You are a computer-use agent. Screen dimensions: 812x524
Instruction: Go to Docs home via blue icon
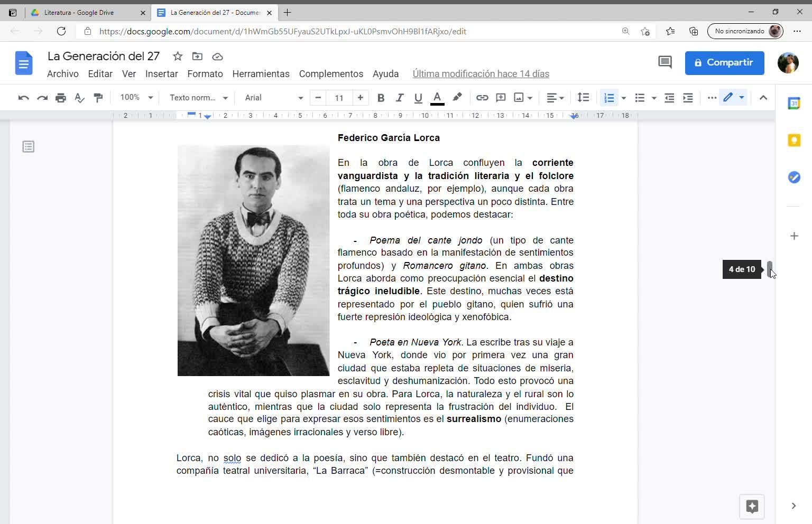coord(24,63)
